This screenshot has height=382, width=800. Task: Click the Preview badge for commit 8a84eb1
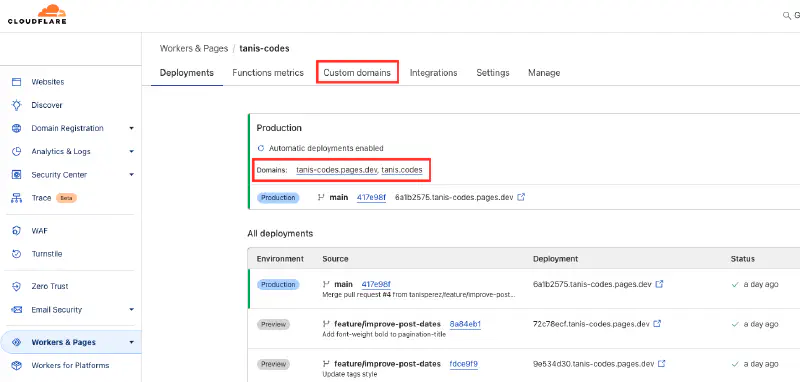[x=273, y=324]
